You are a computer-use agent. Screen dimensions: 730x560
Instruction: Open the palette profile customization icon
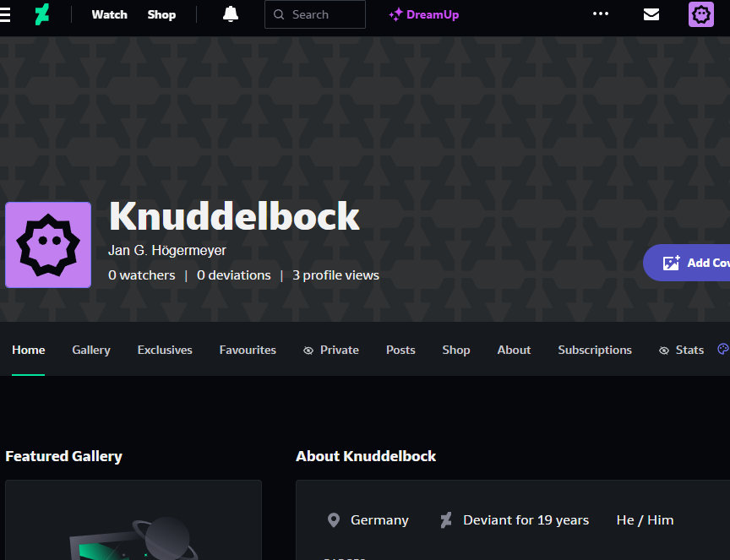click(724, 349)
